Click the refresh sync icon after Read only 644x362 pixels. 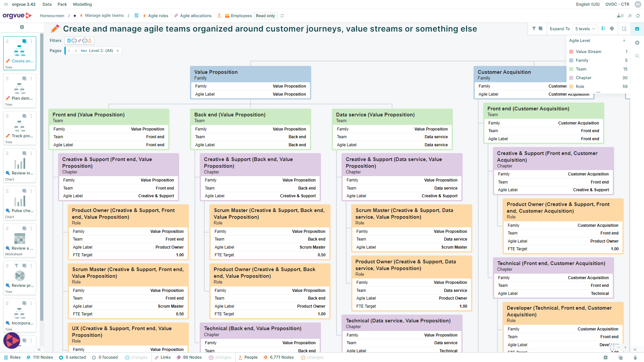point(282,16)
